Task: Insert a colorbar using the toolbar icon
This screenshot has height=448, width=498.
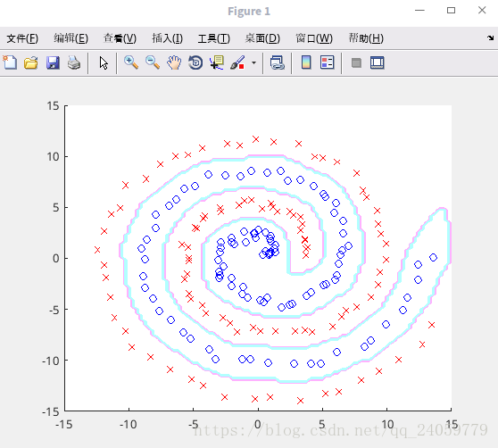Action: [306, 62]
